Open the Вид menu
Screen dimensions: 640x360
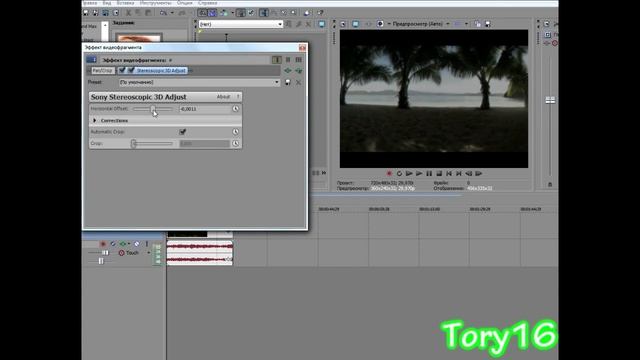pos(107,3)
